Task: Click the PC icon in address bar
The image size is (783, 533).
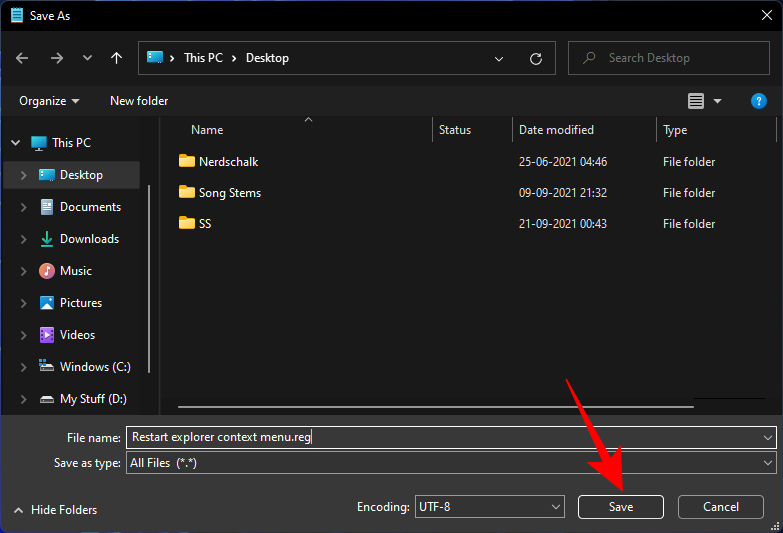Action: tap(155, 57)
